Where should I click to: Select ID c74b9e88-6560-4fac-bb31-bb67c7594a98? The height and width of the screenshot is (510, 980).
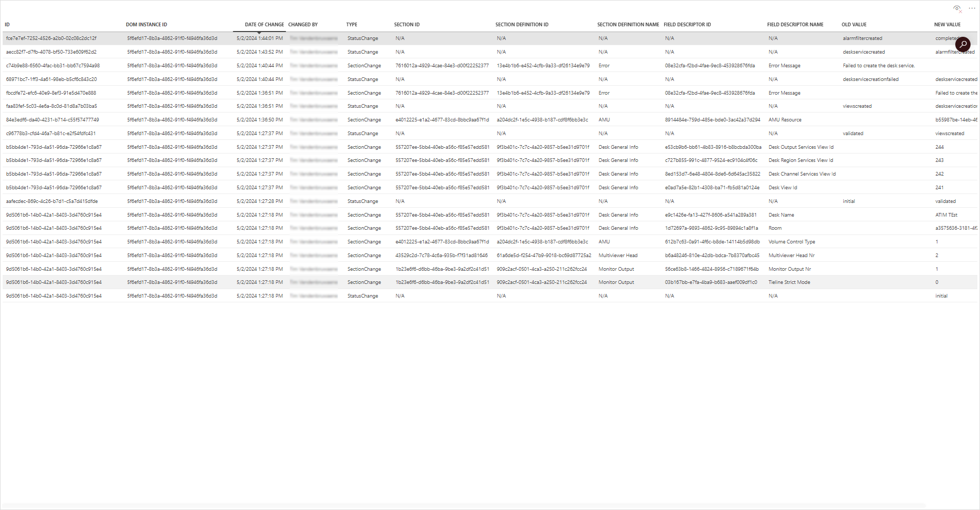(x=53, y=66)
